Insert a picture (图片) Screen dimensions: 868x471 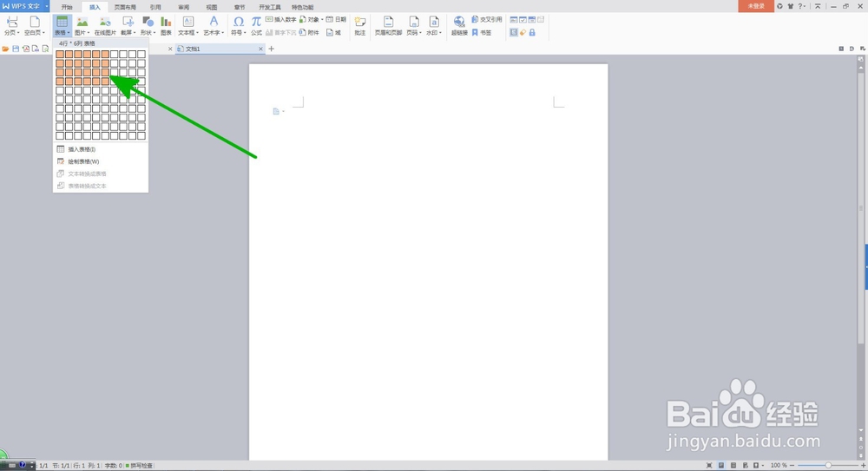click(x=82, y=25)
